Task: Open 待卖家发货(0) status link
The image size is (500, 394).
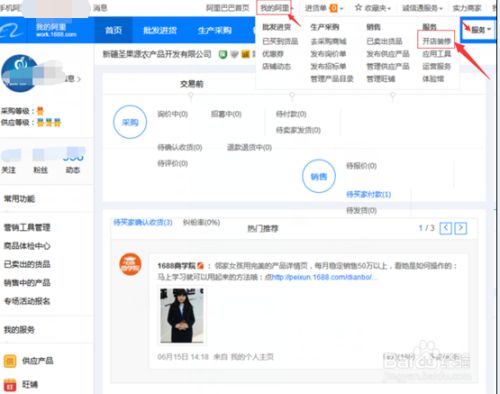Action: click(298, 130)
